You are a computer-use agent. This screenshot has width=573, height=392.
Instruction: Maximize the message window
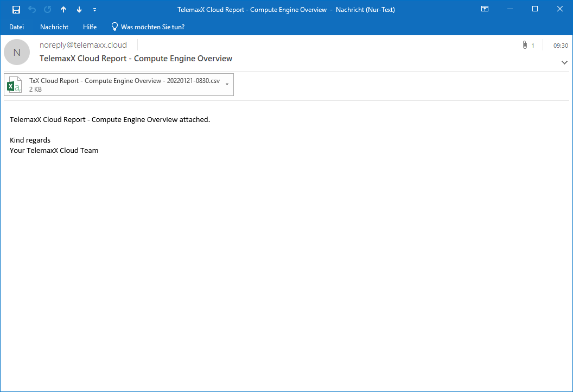point(534,9)
